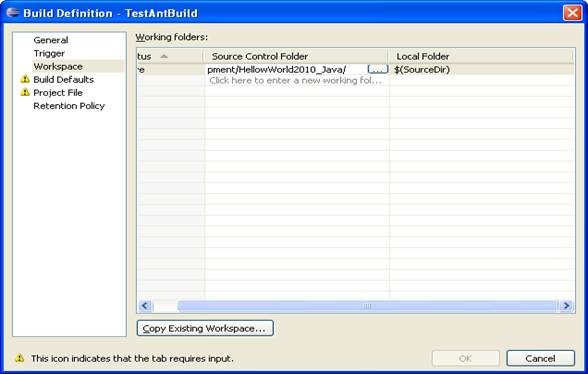Click the Copy Existing Workspace button
The width and height of the screenshot is (588, 374).
[x=205, y=328]
